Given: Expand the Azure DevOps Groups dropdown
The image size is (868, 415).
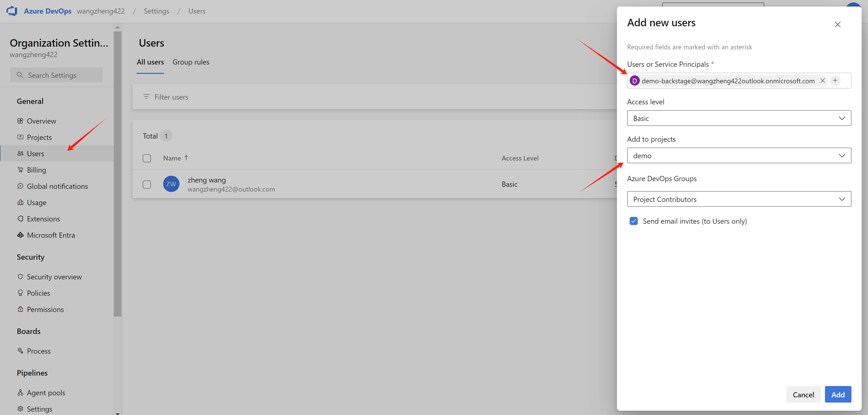Looking at the screenshot, I should 739,199.
